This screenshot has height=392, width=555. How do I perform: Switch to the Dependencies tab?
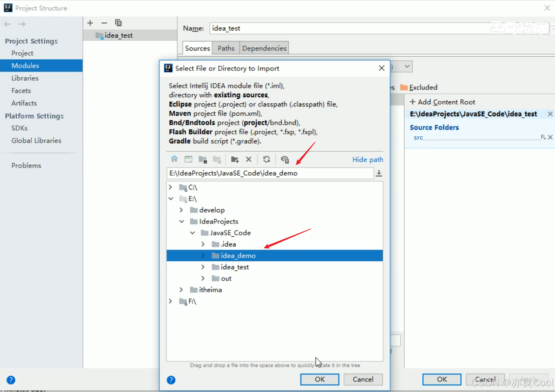[264, 48]
